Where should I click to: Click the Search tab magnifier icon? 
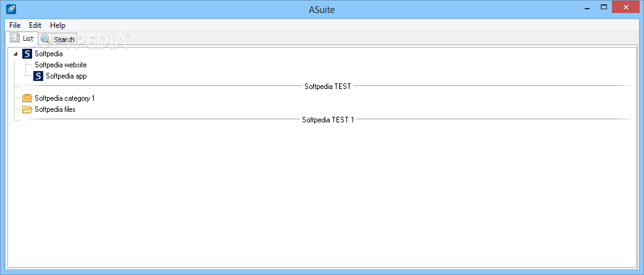pyautogui.click(x=45, y=39)
